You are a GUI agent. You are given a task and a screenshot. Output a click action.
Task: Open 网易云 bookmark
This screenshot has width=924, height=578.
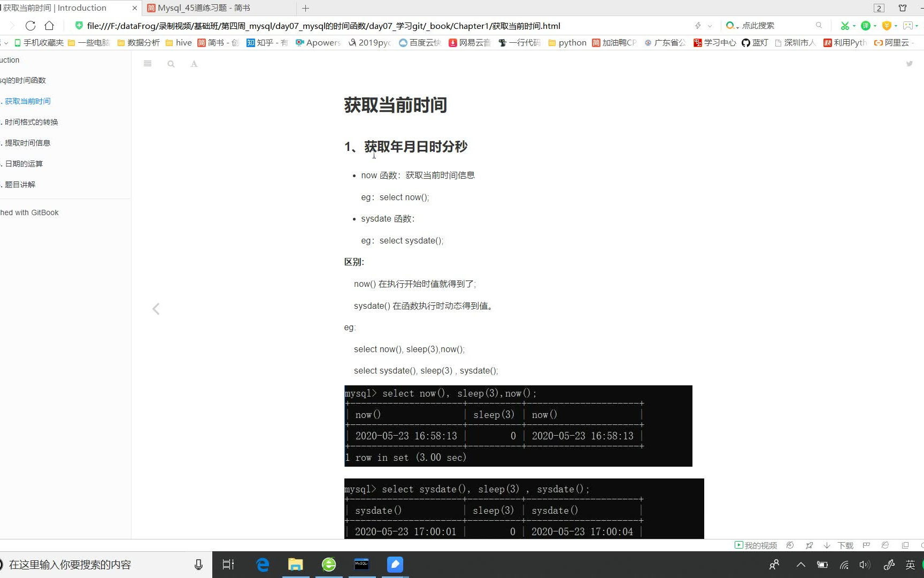tap(469, 42)
